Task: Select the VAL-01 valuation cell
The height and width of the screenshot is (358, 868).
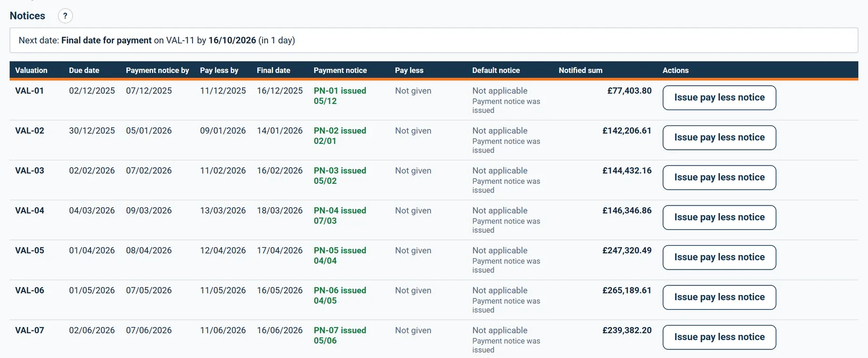Action: (30, 91)
